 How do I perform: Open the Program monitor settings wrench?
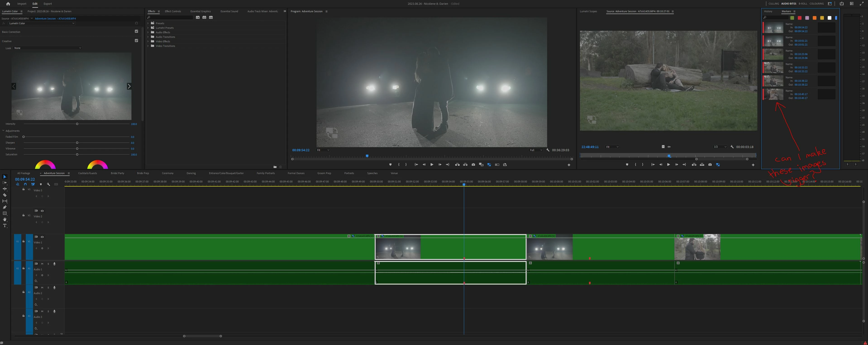[x=548, y=150]
